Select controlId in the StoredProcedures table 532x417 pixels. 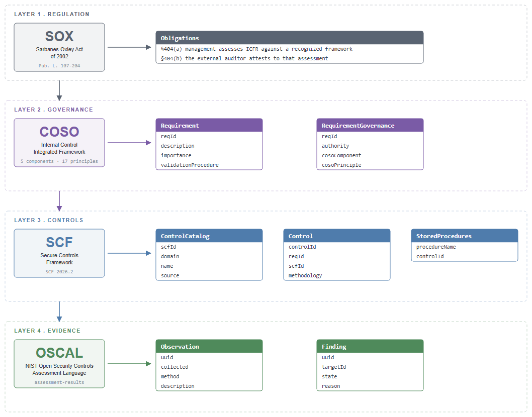click(x=465, y=257)
